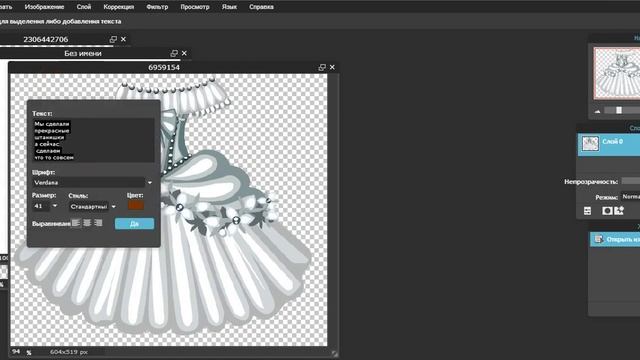Align text to the right

coord(98,223)
